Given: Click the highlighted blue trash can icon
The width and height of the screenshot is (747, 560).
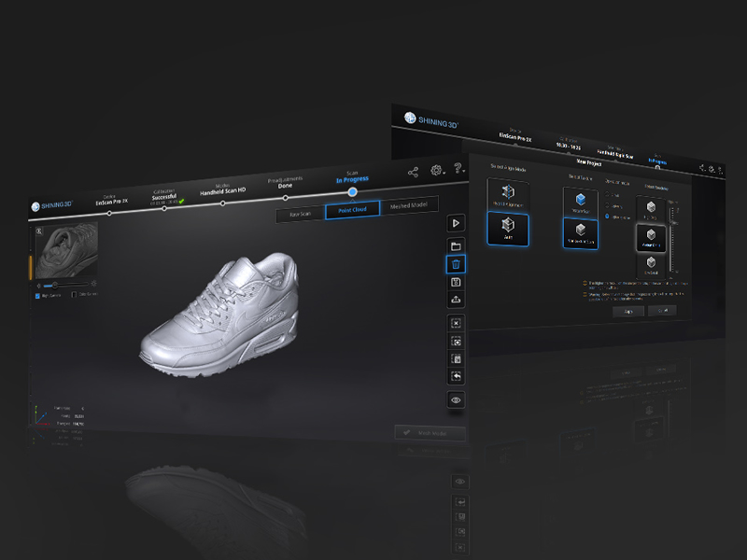Looking at the screenshot, I should (x=456, y=264).
